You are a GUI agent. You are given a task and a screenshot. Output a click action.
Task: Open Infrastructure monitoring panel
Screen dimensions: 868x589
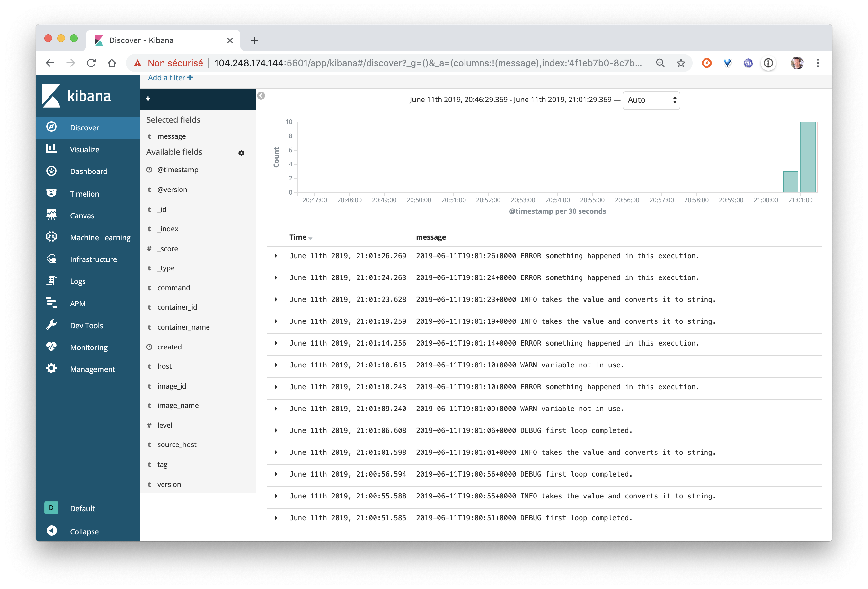tap(93, 259)
